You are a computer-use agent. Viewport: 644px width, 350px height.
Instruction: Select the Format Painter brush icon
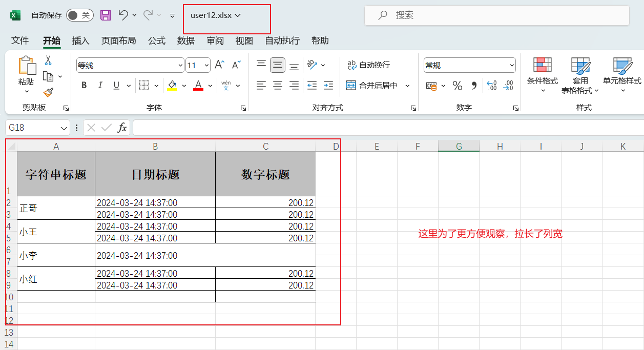click(x=48, y=92)
